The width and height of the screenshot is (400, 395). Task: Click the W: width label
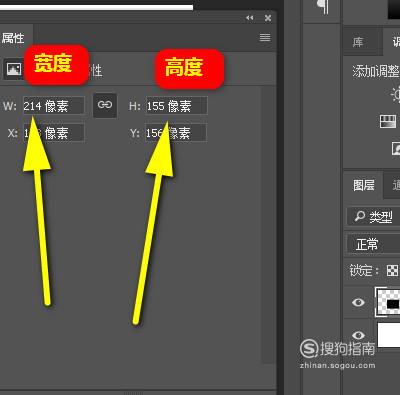10,106
